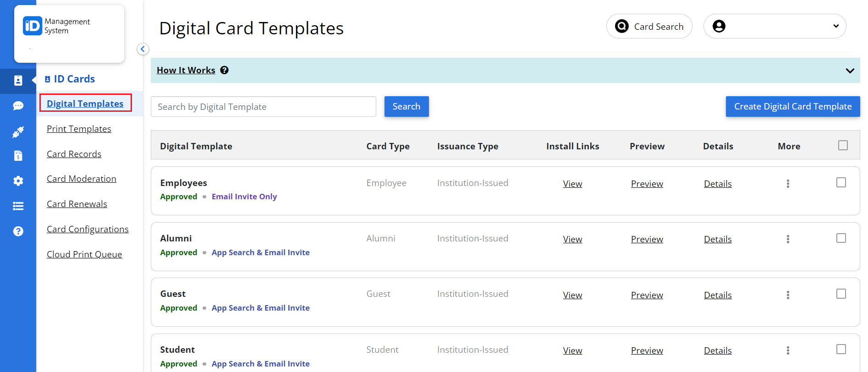Screen dimensions: 868x372
Task: Open the integrations plug icon
Action: 18,132
